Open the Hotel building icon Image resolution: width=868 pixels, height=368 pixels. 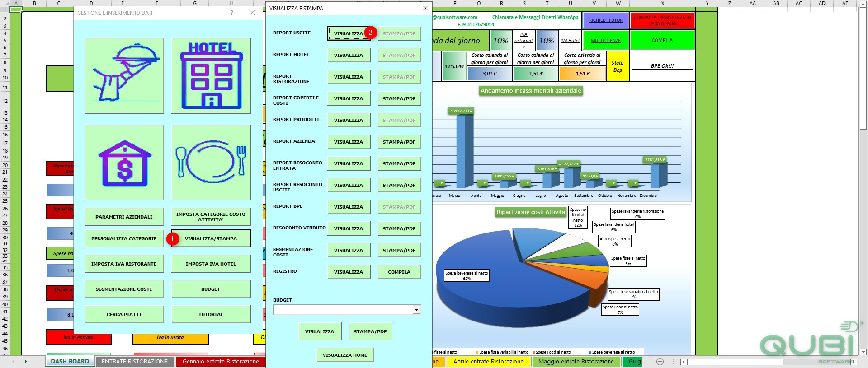211,75
